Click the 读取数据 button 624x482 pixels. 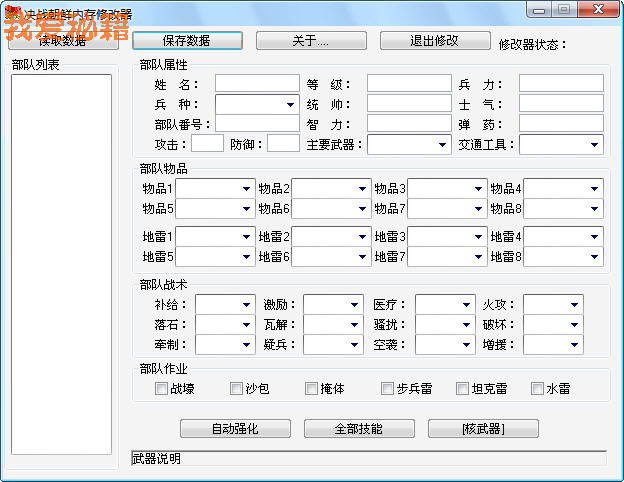click(62, 41)
